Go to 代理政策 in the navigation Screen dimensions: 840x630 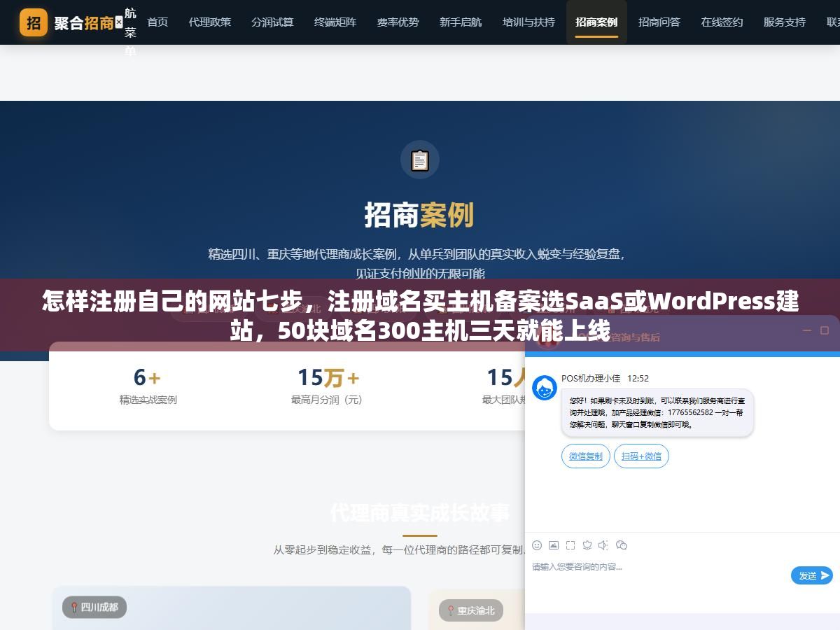[x=209, y=22]
